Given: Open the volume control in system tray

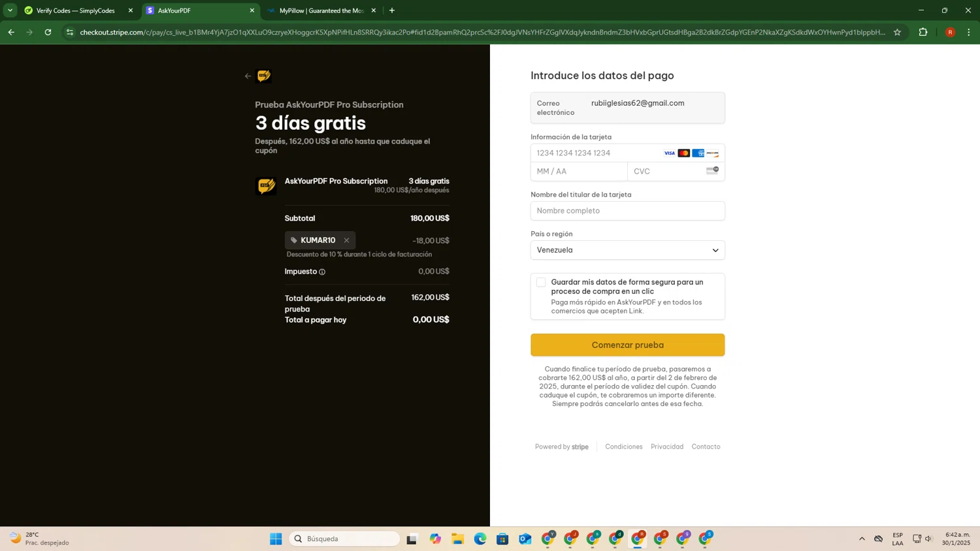Looking at the screenshot, I should coord(928,539).
